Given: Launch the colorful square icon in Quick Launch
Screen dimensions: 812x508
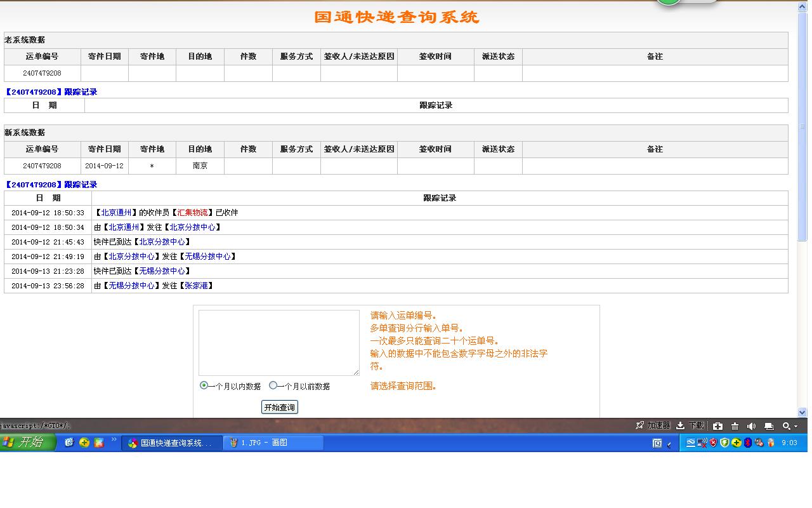Looking at the screenshot, I should click(x=98, y=443).
